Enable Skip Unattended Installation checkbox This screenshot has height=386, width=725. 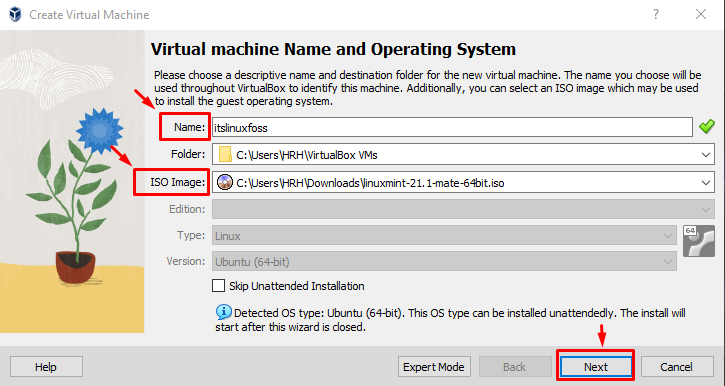219,286
